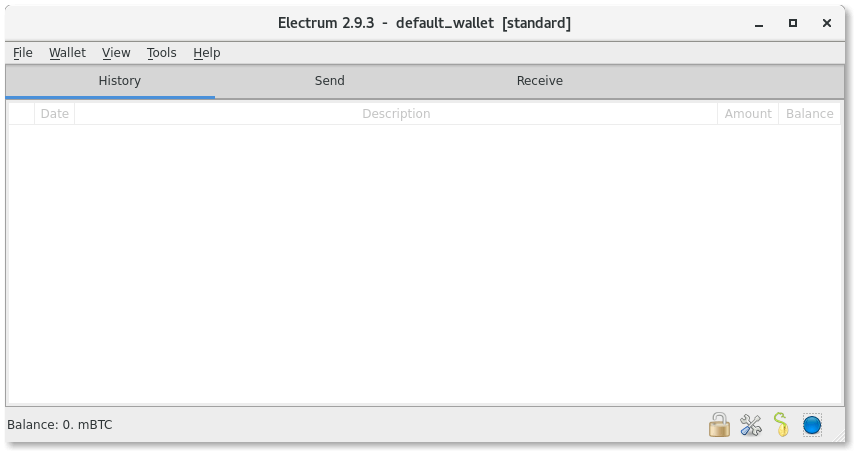Open the View menu
The height and width of the screenshot is (451, 854).
116,53
